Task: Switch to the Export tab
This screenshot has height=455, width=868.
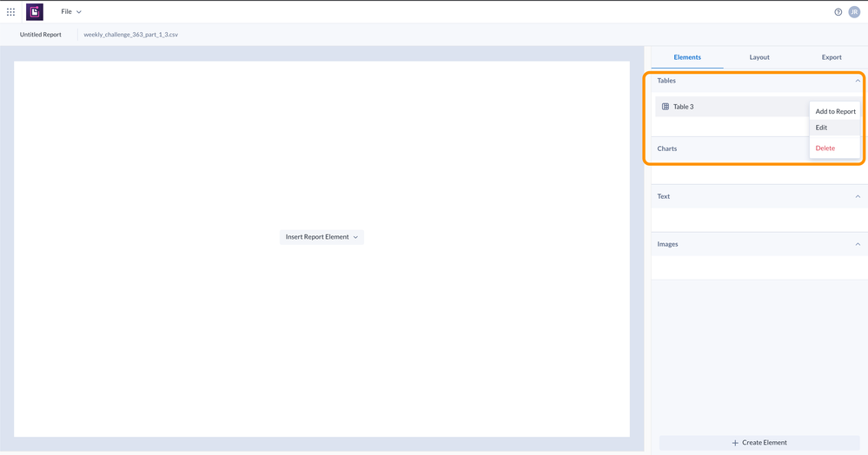Action: [832, 57]
